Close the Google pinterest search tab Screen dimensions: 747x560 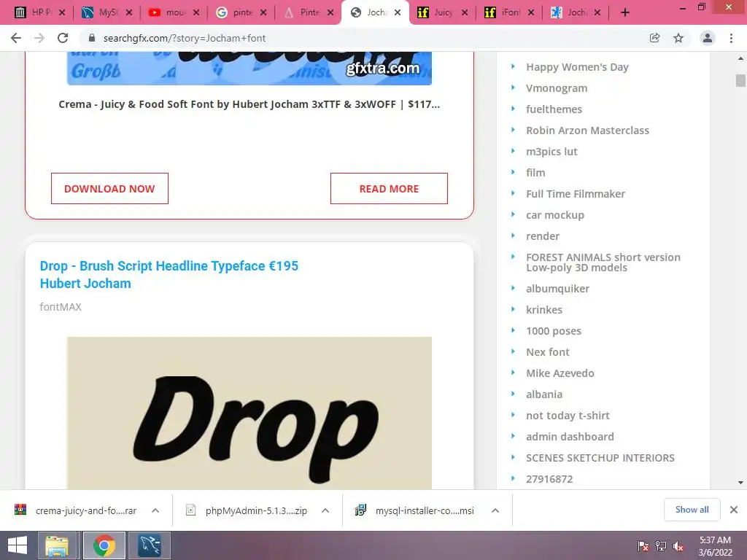[x=263, y=13]
